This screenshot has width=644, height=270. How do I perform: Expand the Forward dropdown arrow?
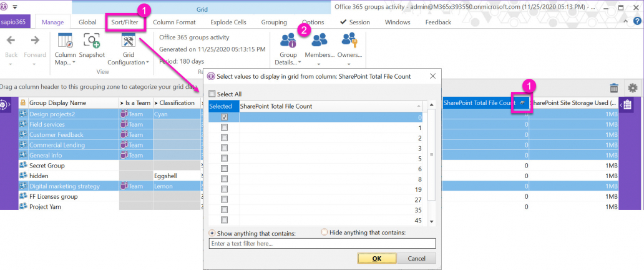pyautogui.click(x=35, y=64)
